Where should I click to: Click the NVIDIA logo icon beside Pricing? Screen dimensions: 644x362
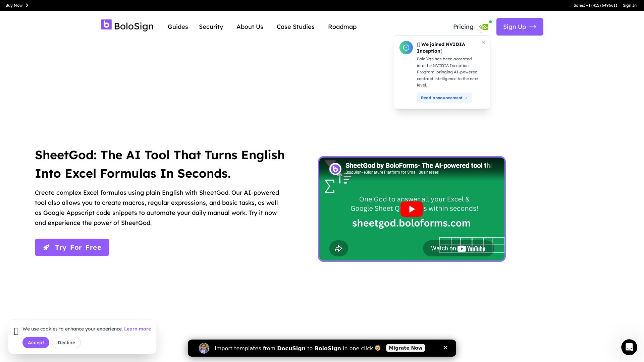click(484, 27)
